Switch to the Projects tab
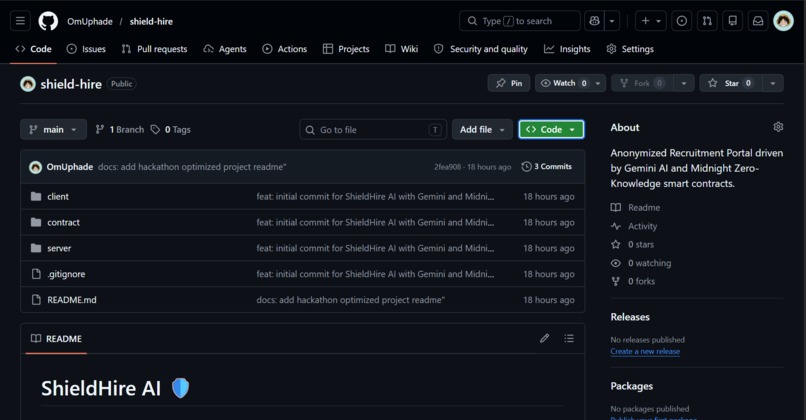 click(x=346, y=49)
